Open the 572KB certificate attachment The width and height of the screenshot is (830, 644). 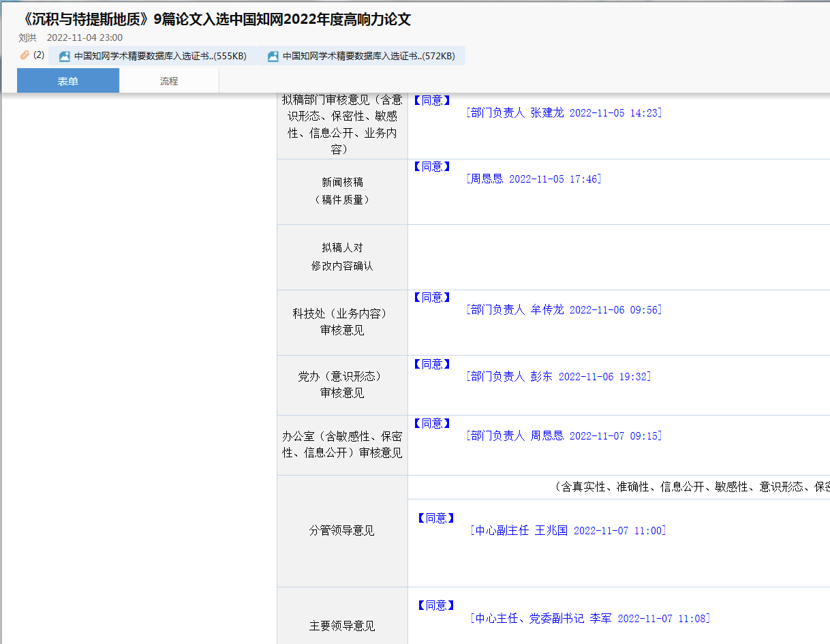point(368,57)
